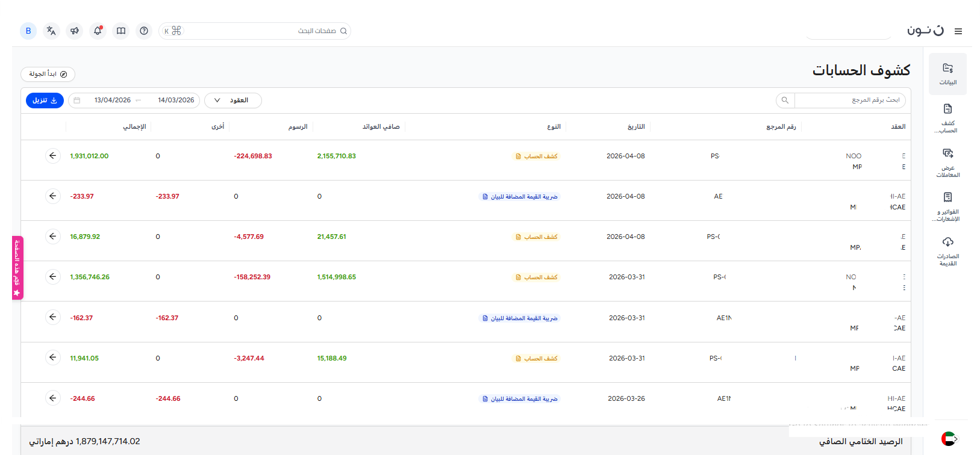The image size is (980, 455).
Task: Click the blue تنزيل download button
Action: 45,101
